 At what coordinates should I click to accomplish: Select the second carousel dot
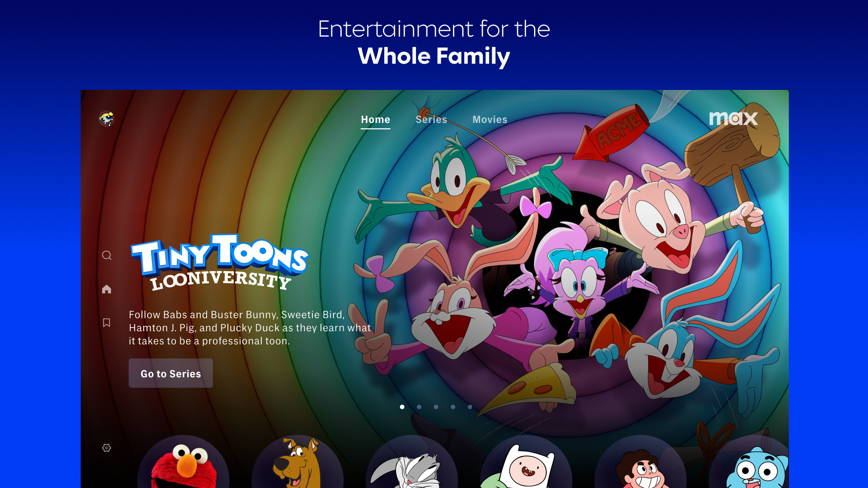pyautogui.click(x=419, y=407)
